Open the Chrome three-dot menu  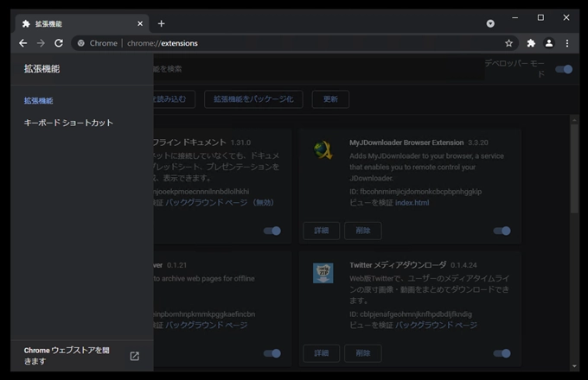[567, 42]
